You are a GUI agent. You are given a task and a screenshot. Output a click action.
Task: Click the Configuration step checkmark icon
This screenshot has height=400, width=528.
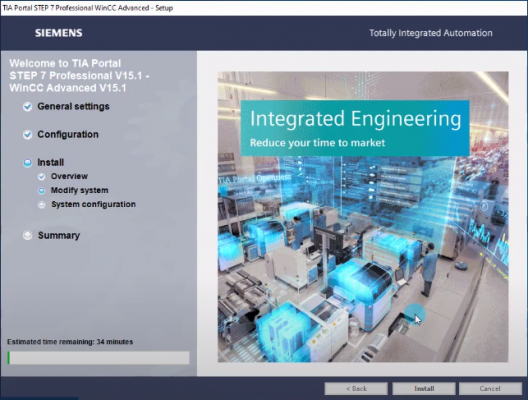(x=28, y=135)
